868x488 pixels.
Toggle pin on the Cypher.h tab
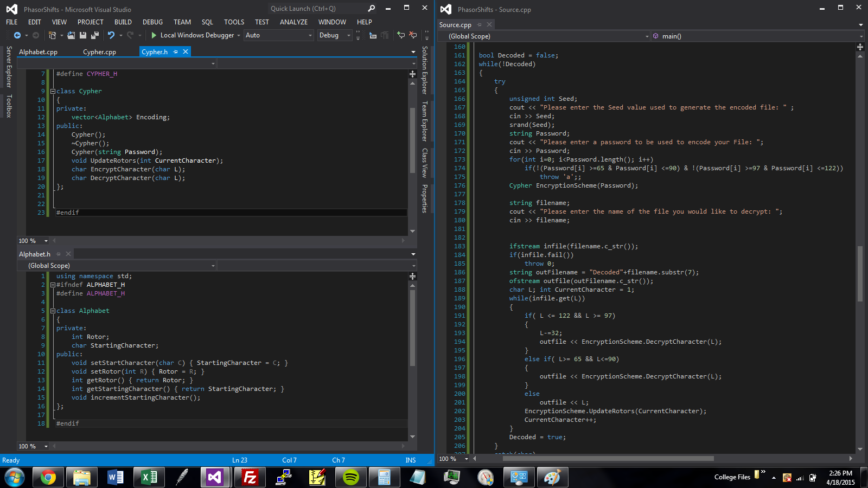click(x=175, y=52)
